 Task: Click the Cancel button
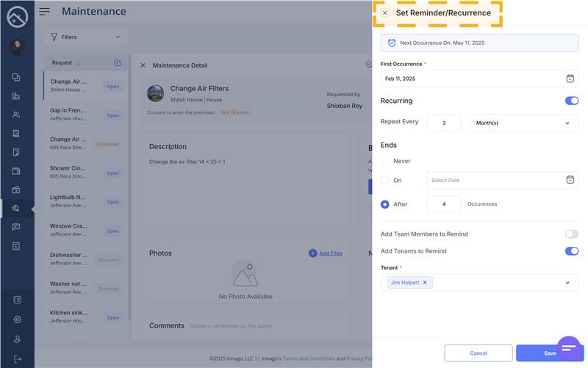click(478, 353)
